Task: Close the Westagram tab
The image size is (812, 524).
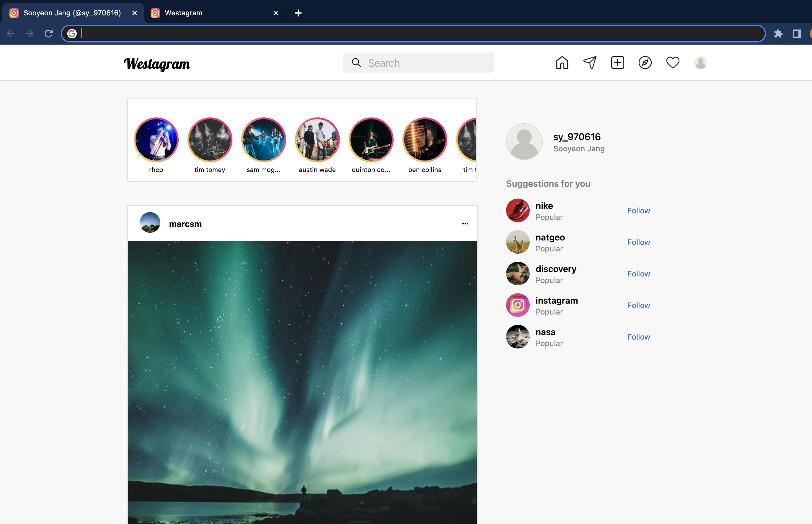Action: pyautogui.click(x=276, y=13)
